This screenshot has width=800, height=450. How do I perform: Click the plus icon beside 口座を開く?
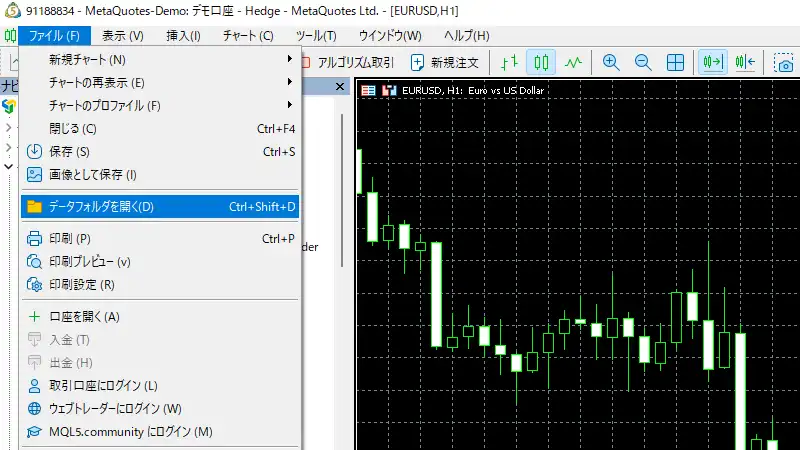tap(34, 316)
